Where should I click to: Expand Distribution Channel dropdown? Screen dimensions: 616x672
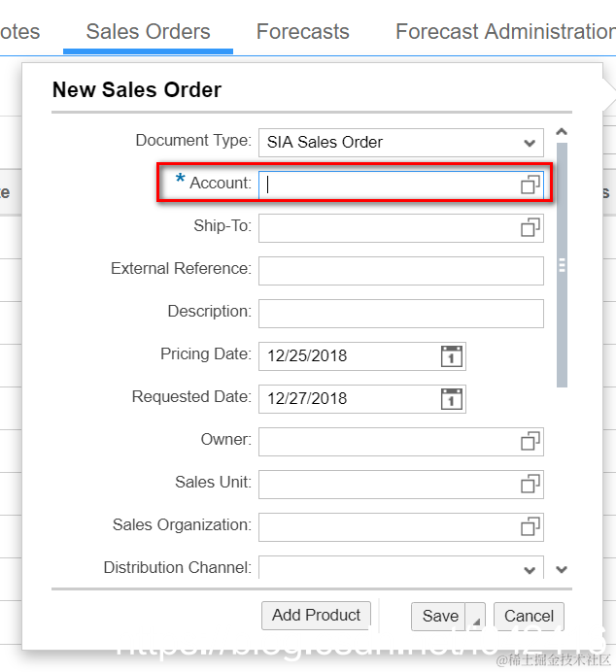click(530, 570)
